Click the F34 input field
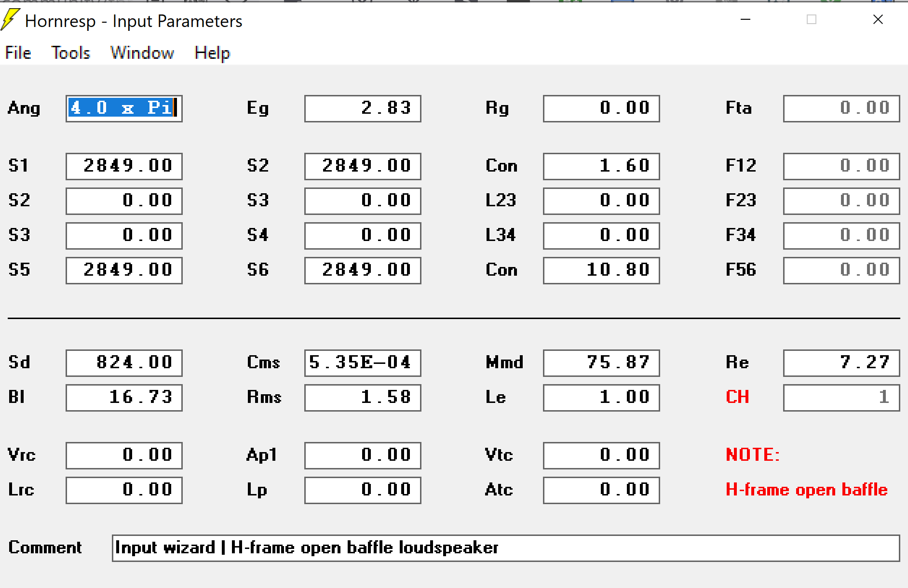 point(841,236)
